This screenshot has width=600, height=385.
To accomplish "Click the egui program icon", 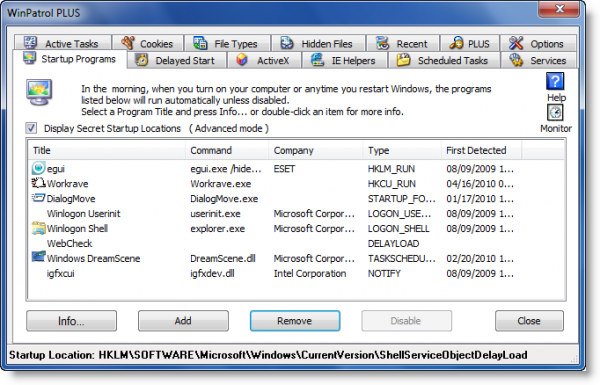I will 38,168.
